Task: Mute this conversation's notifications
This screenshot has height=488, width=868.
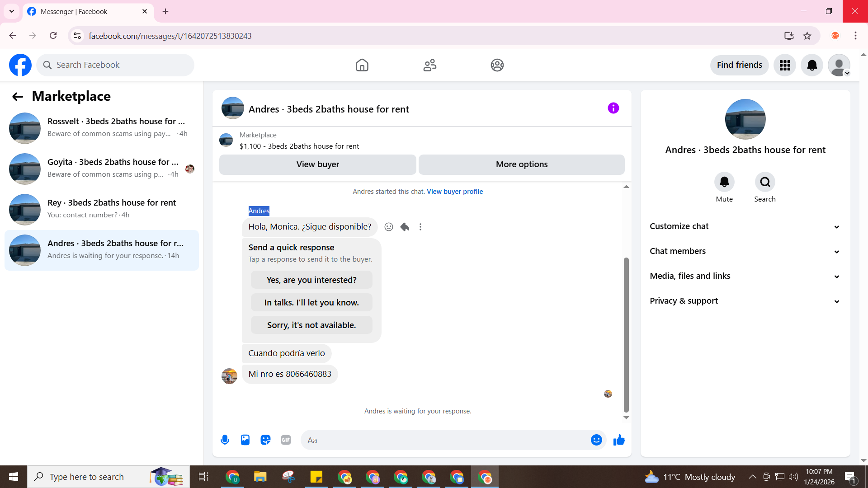Action: pyautogui.click(x=724, y=182)
